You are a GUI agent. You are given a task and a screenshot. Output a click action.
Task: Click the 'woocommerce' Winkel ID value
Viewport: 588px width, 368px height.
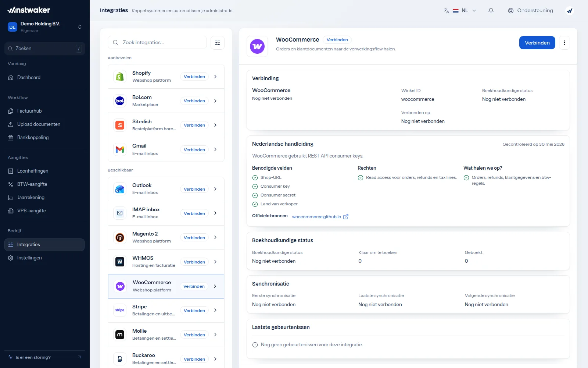[417, 99]
